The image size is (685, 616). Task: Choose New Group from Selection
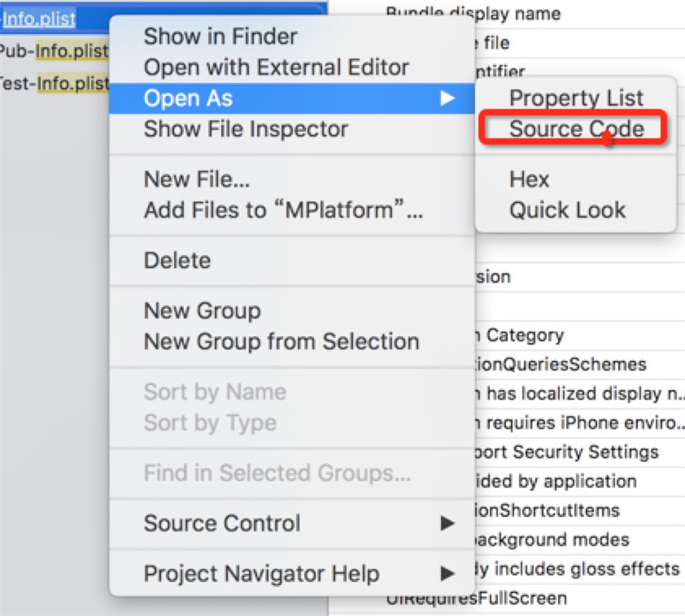pos(281,341)
